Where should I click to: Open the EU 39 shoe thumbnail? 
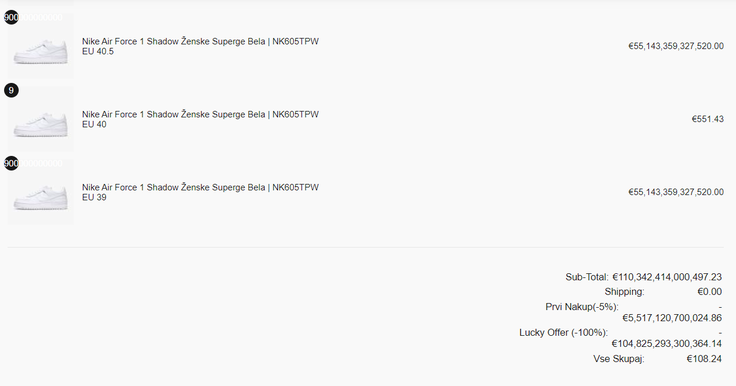click(40, 192)
